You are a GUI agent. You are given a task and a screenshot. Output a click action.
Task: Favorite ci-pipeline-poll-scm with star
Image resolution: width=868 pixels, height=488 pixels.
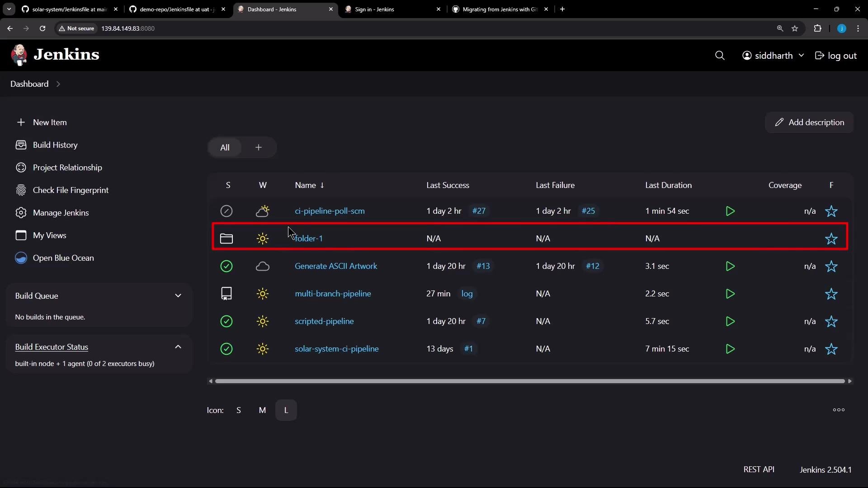(x=831, y=211)
